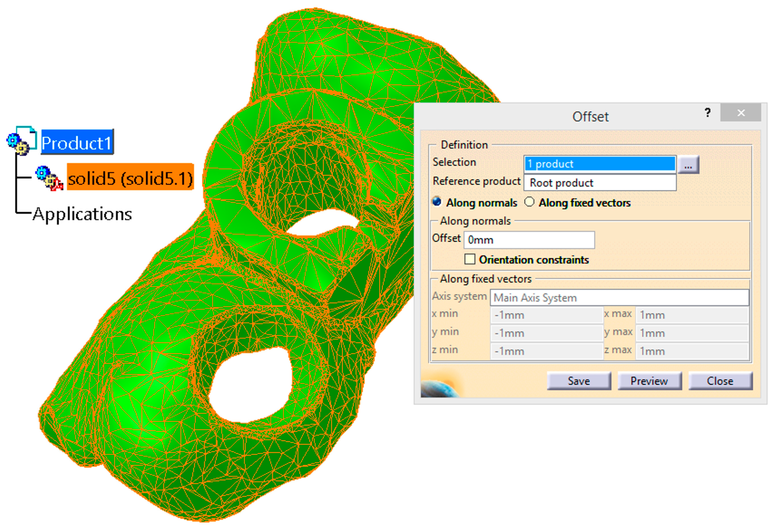The image size is (777, 532).
Task: Click the Reference product field
Action: point(600,183)
